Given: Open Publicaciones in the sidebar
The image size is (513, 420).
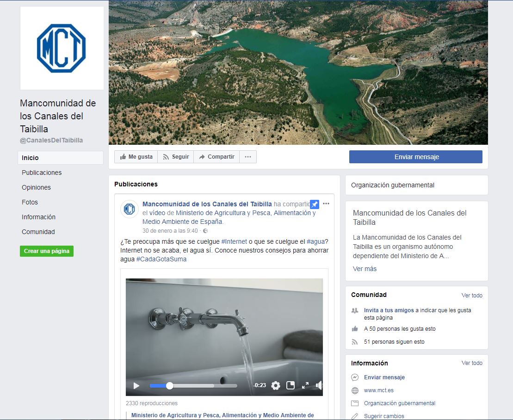Looking at the screenshot, I should [42, 173].
